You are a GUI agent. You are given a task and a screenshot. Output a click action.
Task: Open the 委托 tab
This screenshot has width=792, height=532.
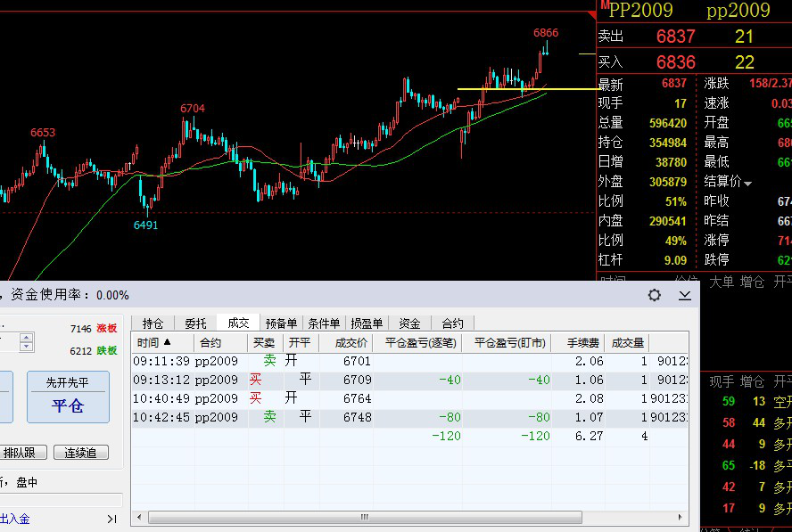pos(195,323)
